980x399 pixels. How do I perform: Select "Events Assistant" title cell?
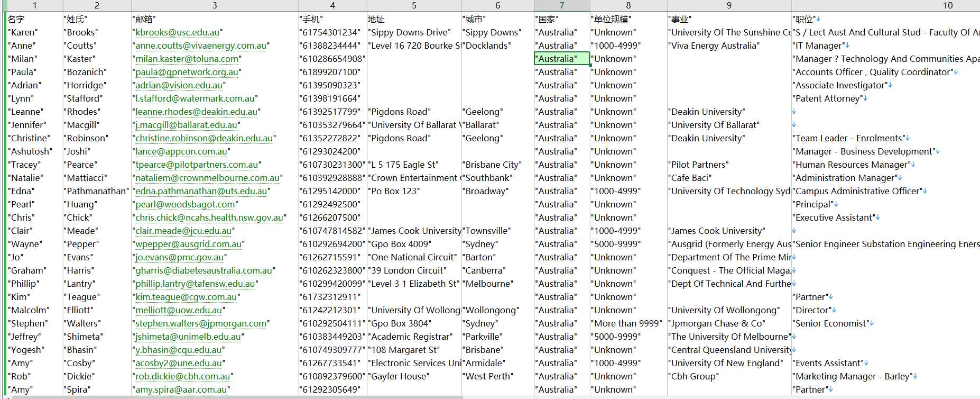tap(885, 363)
